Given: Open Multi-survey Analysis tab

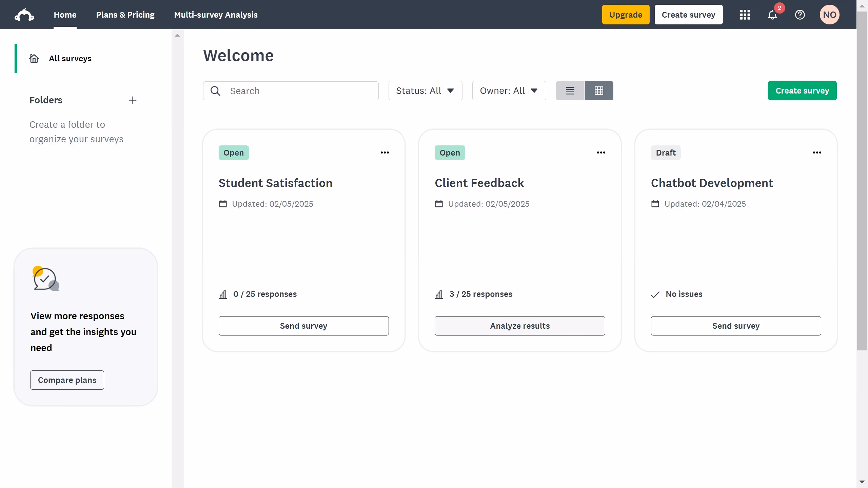Looking at the screenshot, I should [x=216, y=15].
